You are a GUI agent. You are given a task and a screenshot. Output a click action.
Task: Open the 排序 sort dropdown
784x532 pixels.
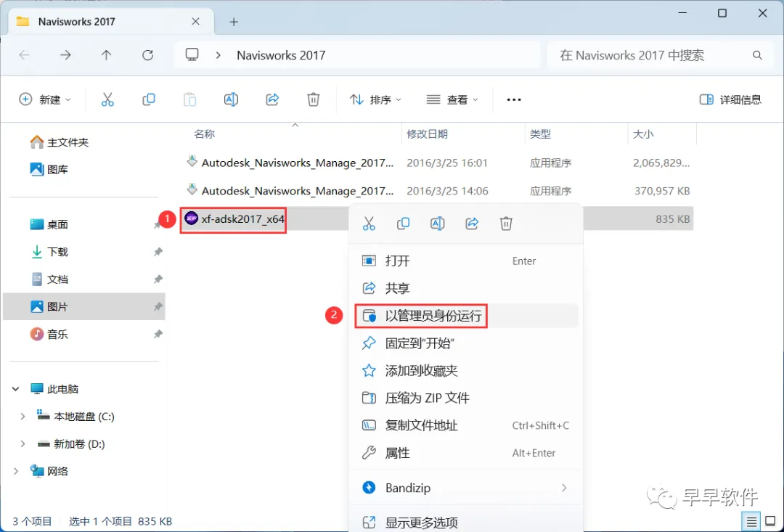coord(376,99)
